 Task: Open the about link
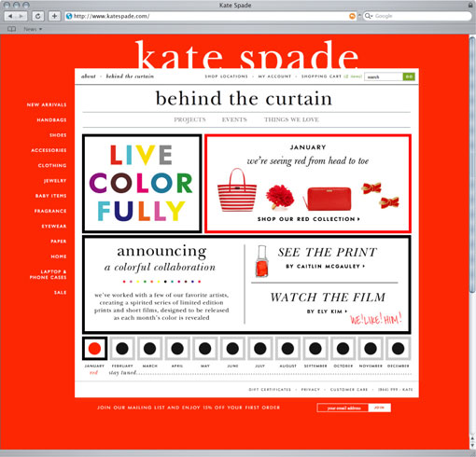click(89, 76)
